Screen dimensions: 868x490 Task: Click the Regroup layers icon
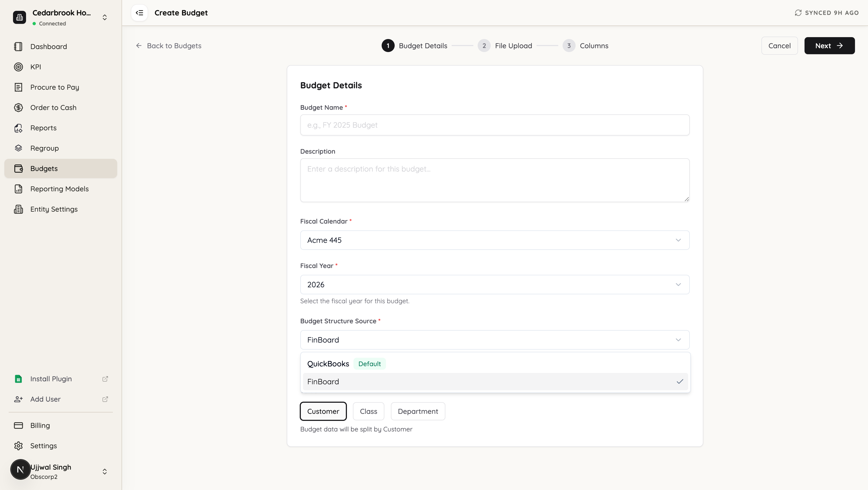(x=18, y=148)
